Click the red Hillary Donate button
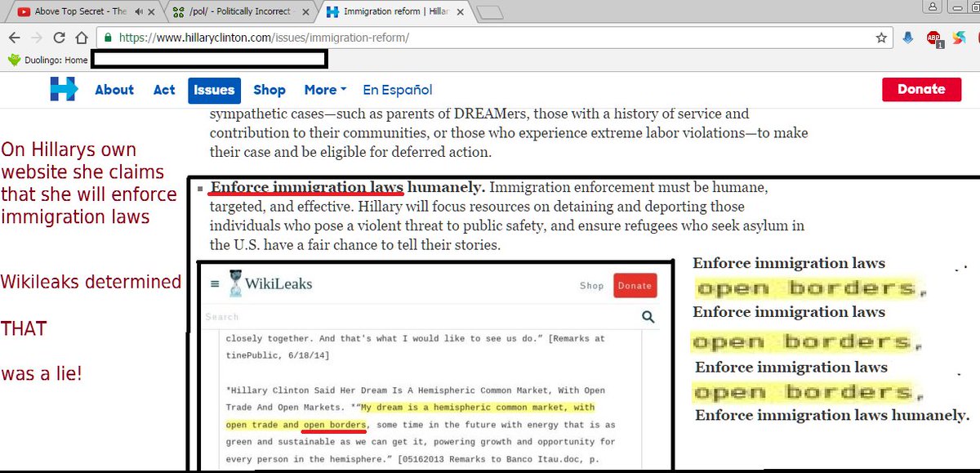This screenshot has height=473, width=980. [x=921, y=89]
